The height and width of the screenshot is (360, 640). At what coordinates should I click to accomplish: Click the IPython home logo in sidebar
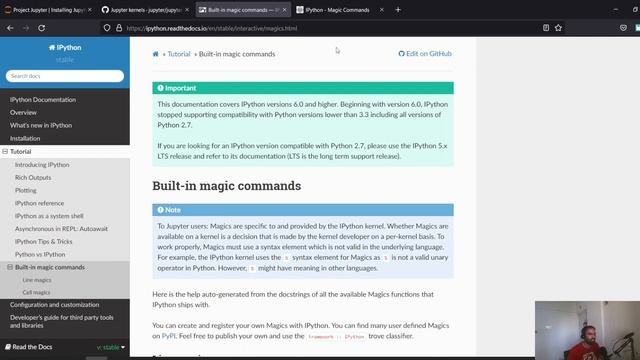[65, 48]
